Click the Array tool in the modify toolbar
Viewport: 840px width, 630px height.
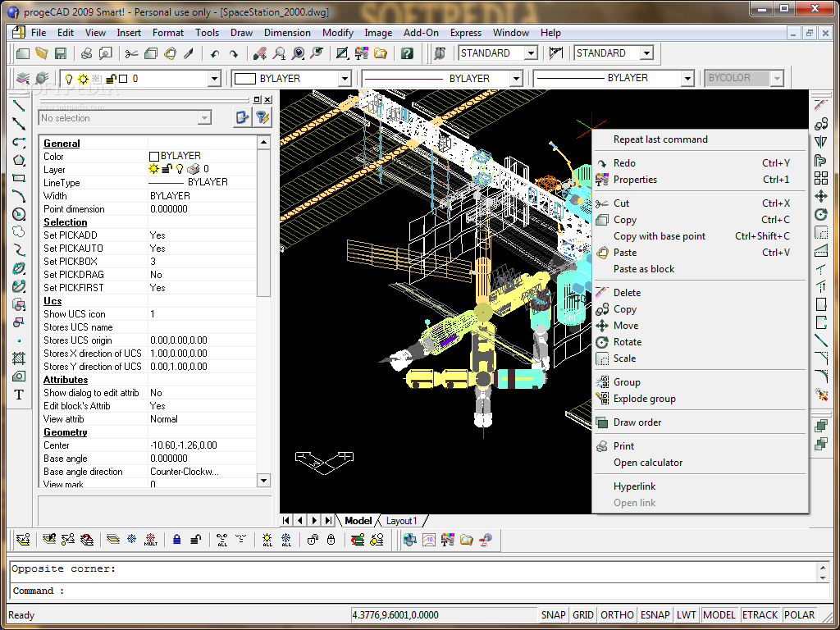(820, 178)
